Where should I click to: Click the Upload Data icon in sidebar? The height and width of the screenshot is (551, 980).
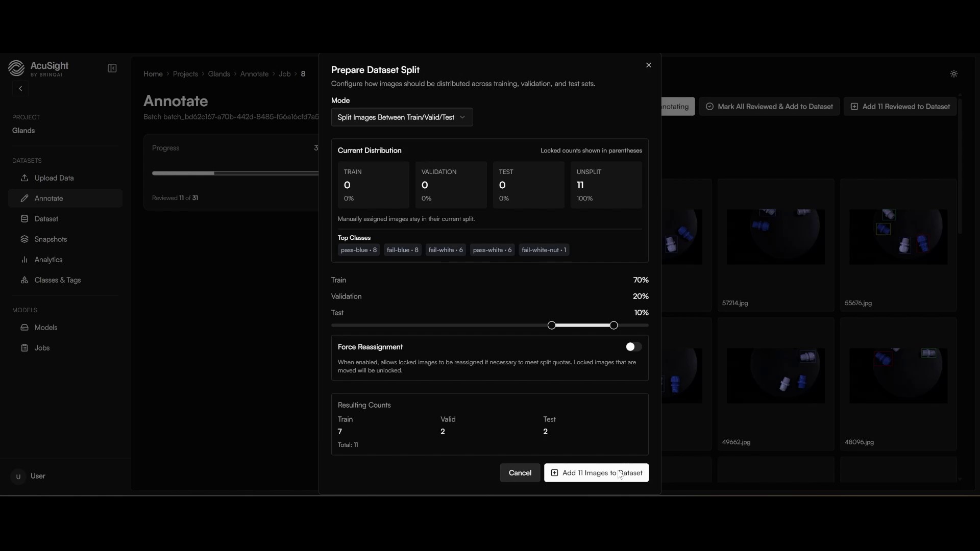pyautogui.click(x=24, y=178)
